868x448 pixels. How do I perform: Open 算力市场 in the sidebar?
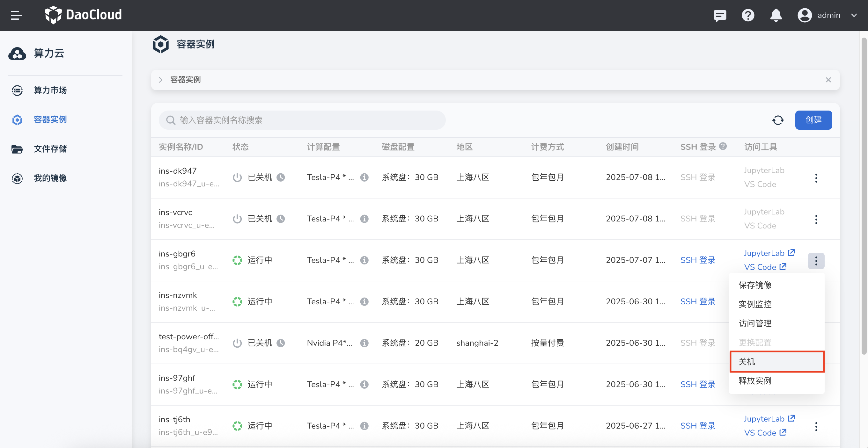pyautogui.click(x=50, y=90)
